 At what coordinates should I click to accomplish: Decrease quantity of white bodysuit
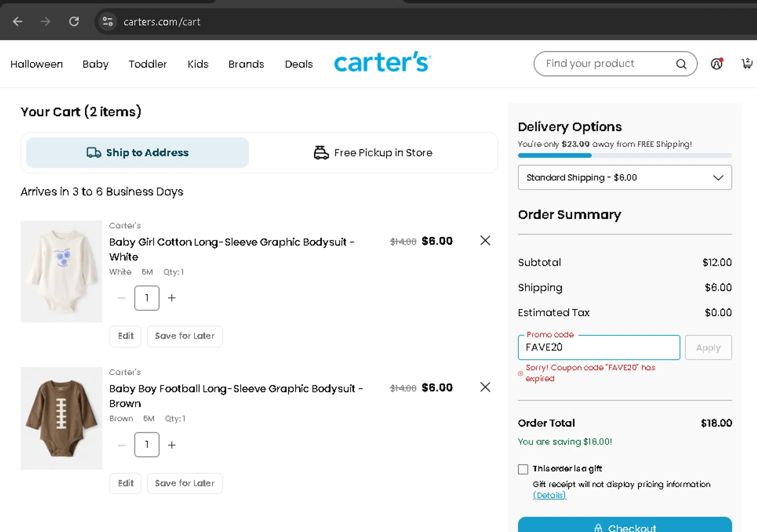(x=121, y=298)
